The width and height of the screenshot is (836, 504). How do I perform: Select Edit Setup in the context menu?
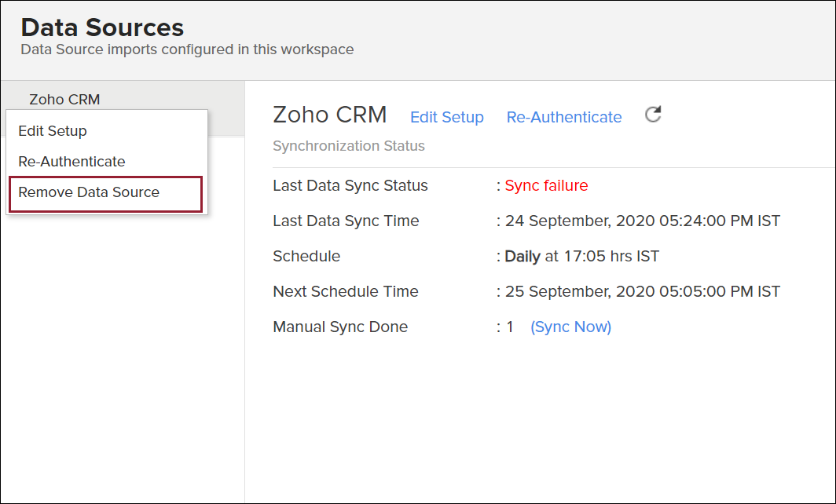(53, 131)
